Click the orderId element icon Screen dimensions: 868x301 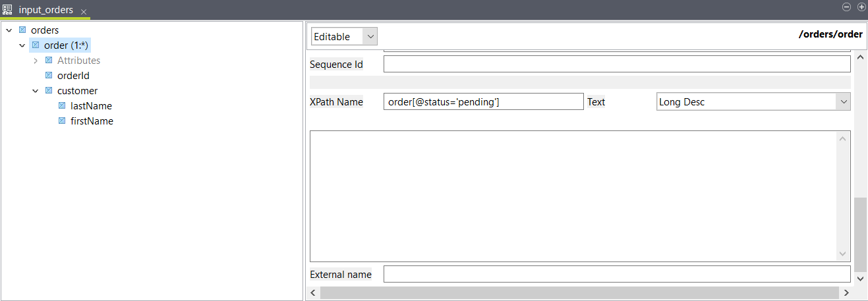49,76
